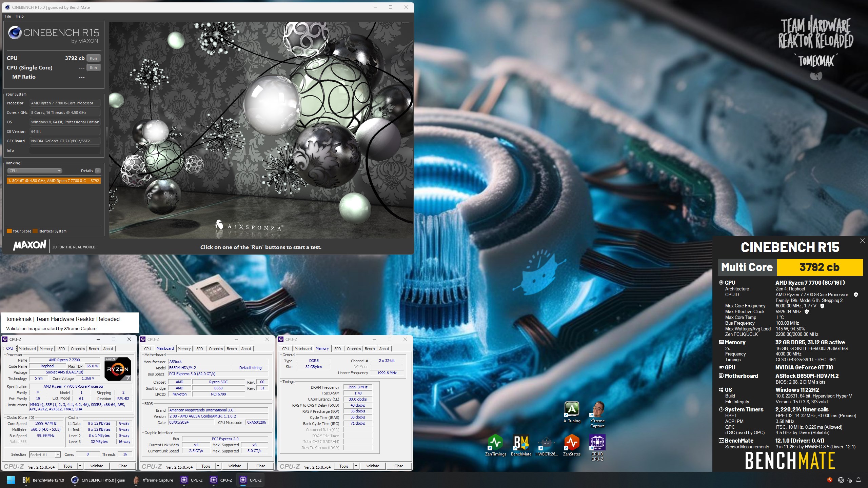Click the Multiplier x60.0 value
Screen dimensions: 868x488
(46, 429)
